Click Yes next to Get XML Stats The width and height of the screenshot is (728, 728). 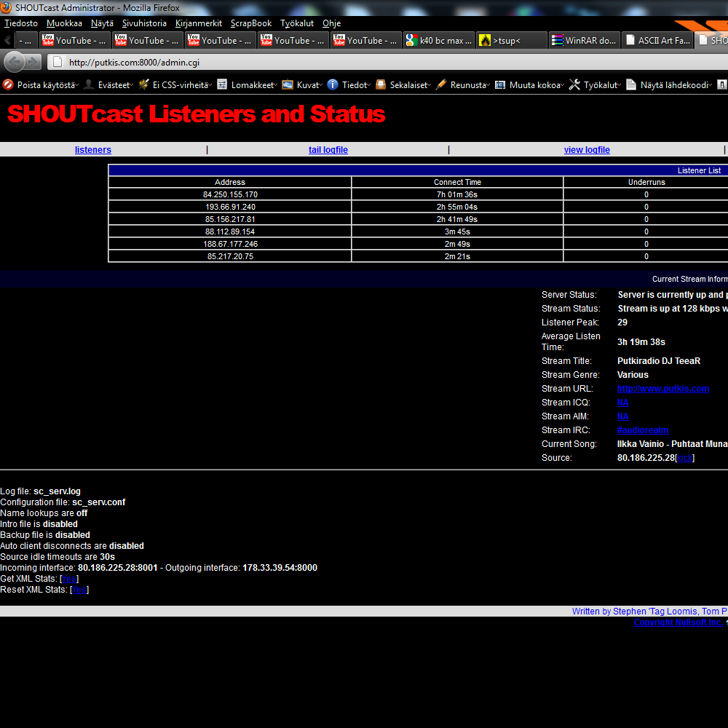69,579
